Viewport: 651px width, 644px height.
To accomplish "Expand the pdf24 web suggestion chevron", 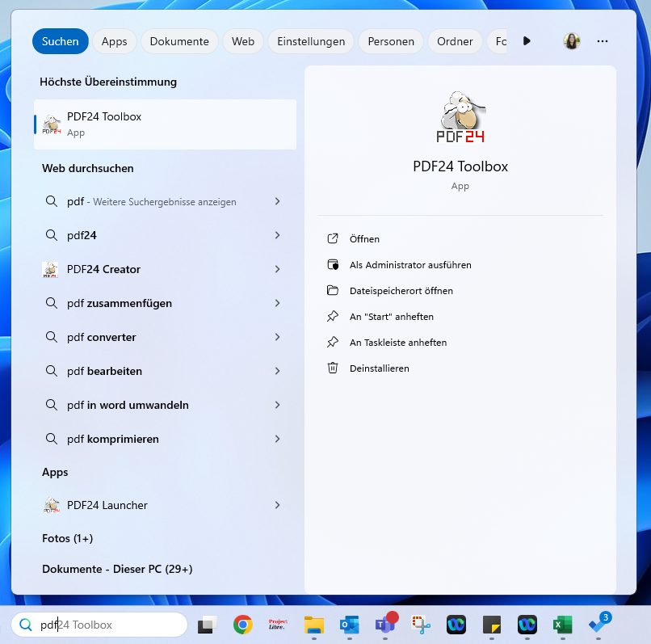I will coord(277,235).
